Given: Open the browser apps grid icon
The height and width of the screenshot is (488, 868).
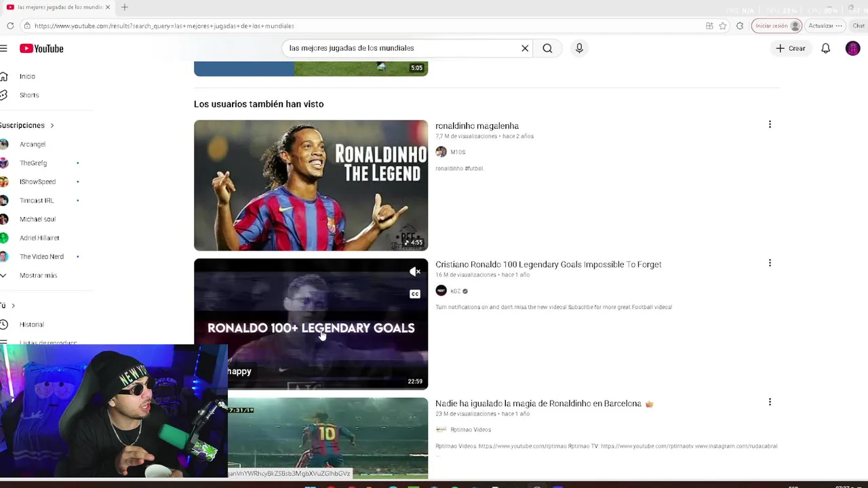Looking at the screenshot, I should pyautogui.click(x=709, y=26).
